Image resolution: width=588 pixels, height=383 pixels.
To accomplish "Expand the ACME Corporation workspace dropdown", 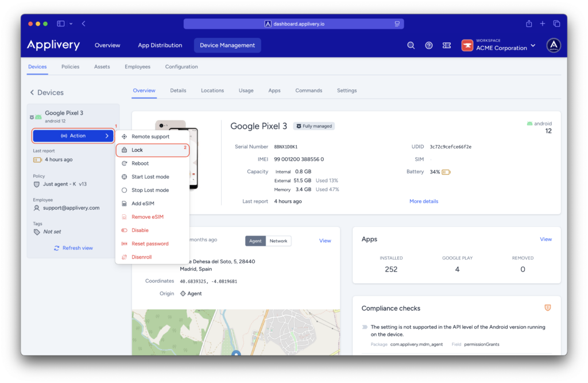I will pyautogui.click(x=533, y=46).
